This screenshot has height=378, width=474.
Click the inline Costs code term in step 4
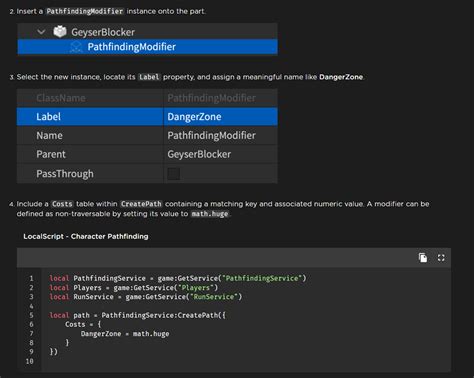(62, 204)
